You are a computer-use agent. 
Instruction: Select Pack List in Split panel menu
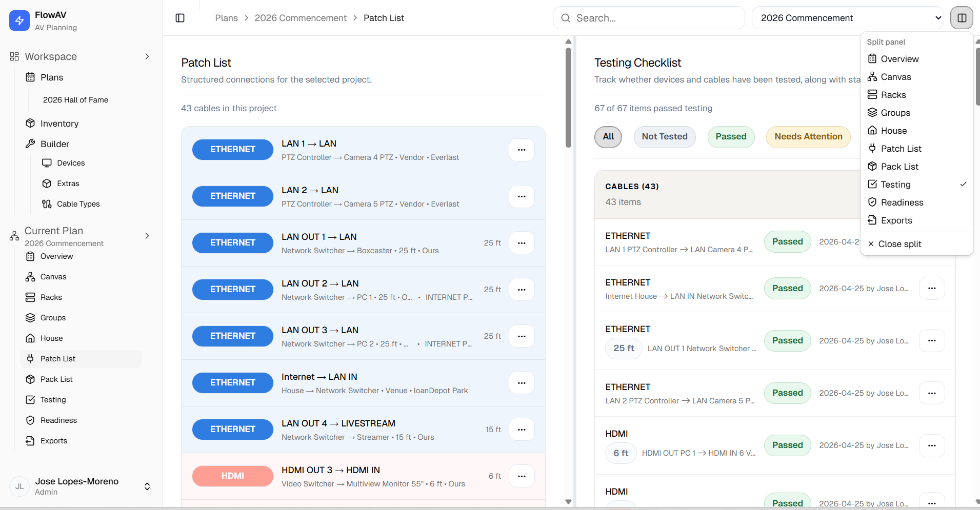(917, 167)
